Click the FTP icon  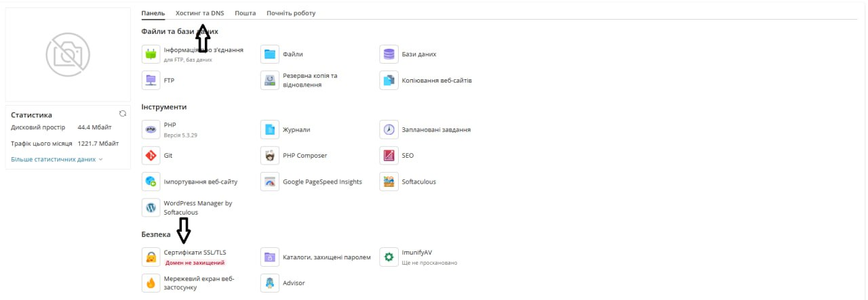[x=151, y=81]
